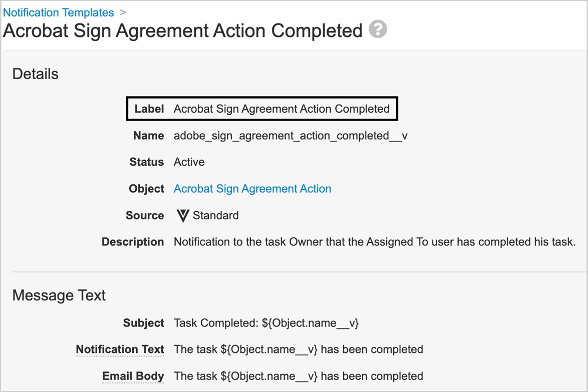This screenshot has width=588, height=392.
Task: Click the Details section heading
Action: tap(36, 74)
